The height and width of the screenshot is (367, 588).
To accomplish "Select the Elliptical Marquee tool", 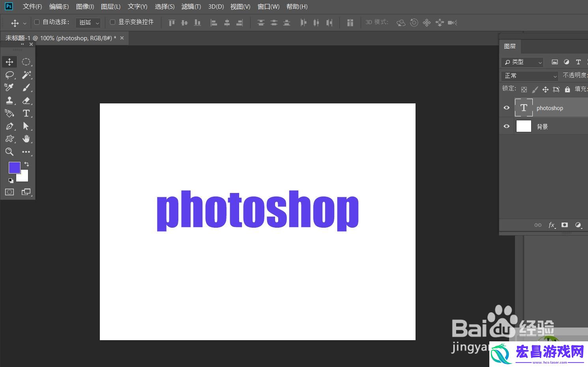I will pyautogui.click(x=26, y=62).
